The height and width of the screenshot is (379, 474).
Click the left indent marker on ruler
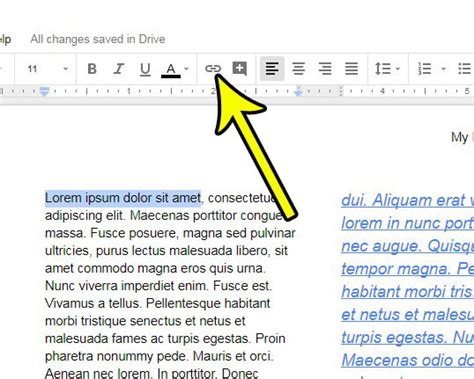pyautogui.click(x=44, y=91)
